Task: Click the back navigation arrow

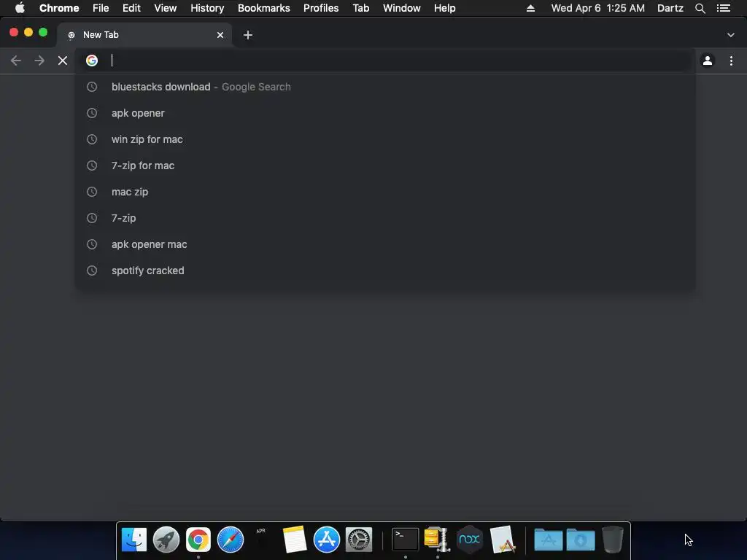Action: click(x=16, y=61)
